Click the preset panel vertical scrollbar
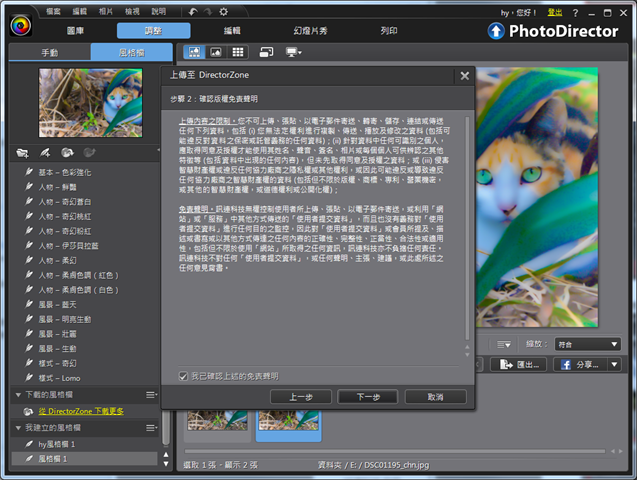 pyautogui.click(x=165, y=428)
